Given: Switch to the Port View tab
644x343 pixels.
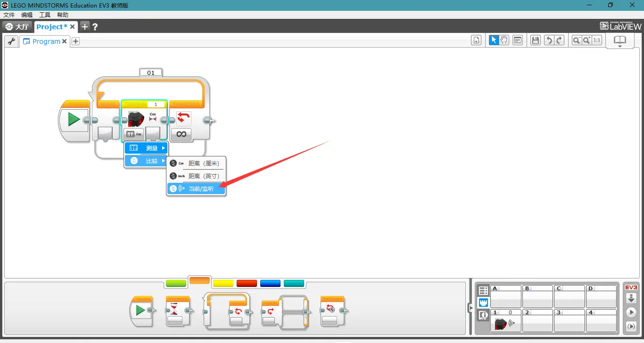Looking at the screenshot, I should coord(483,302).
